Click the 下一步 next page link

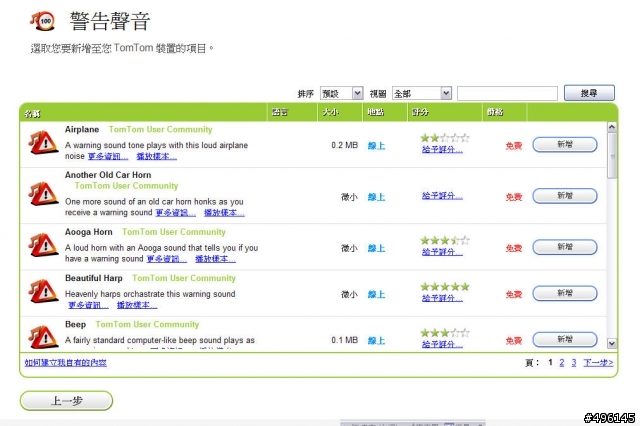(x=598, y=362)
